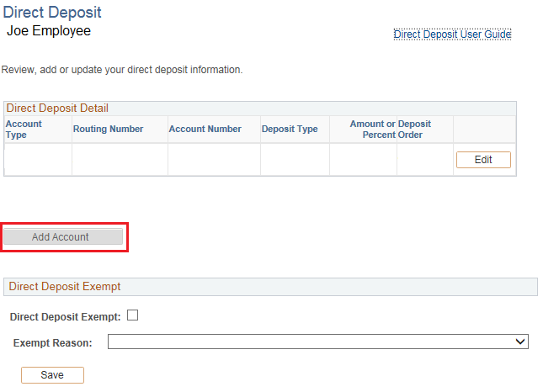Image resolution: width=543 pixels, height=392 pixels.
Task: Click the Deposit Order column header
Action: click(414, 129)
